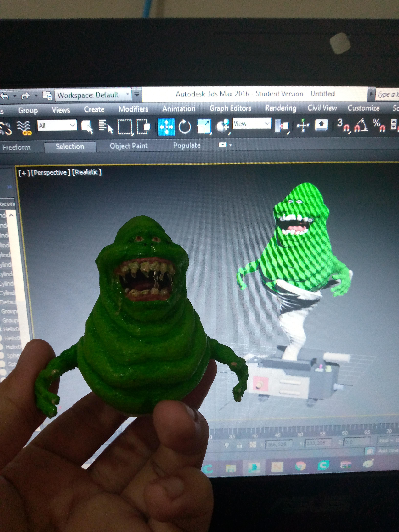Open the Create menu
399x532 pixels.
pos(94,109)
